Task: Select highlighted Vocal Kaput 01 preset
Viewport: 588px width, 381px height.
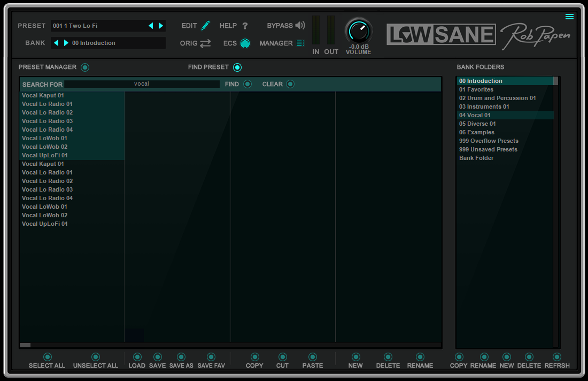Action: [72, 95]
